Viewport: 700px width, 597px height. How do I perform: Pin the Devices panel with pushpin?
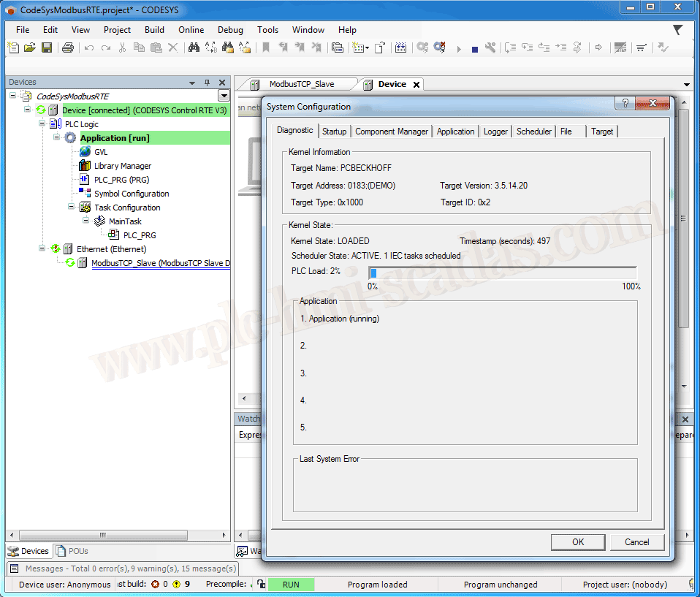(207, 83)
